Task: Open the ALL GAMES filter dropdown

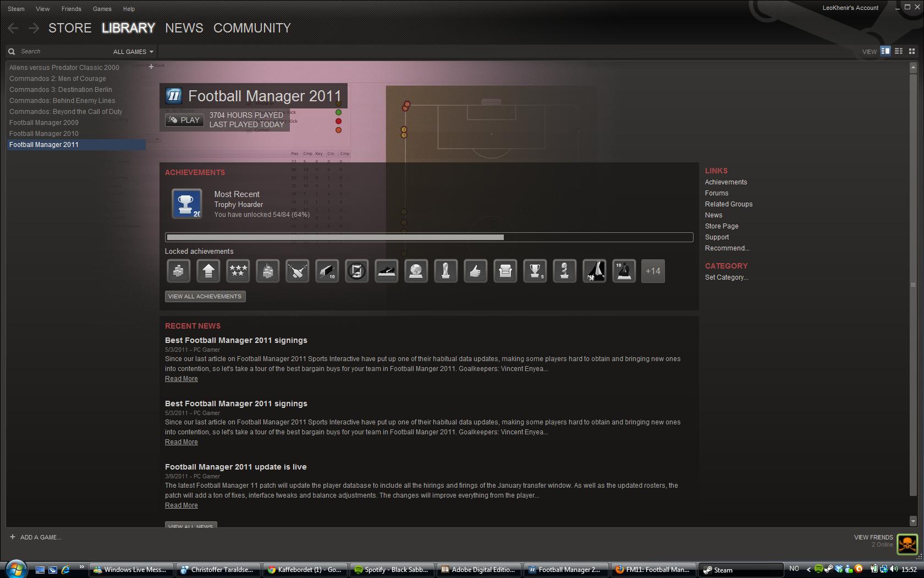Action: pos(133,52)
